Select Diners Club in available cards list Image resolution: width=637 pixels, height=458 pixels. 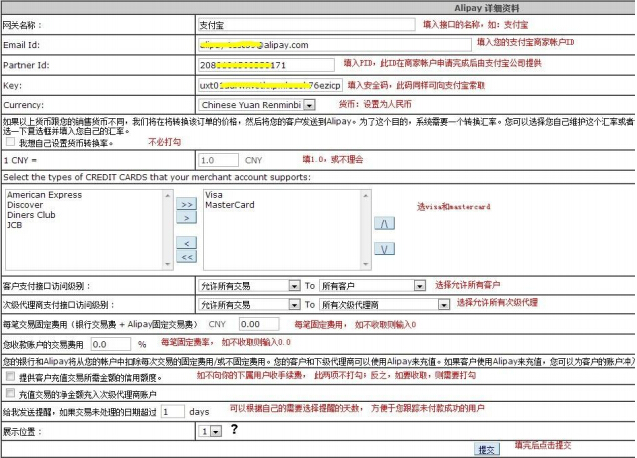[x=31, y=215]
